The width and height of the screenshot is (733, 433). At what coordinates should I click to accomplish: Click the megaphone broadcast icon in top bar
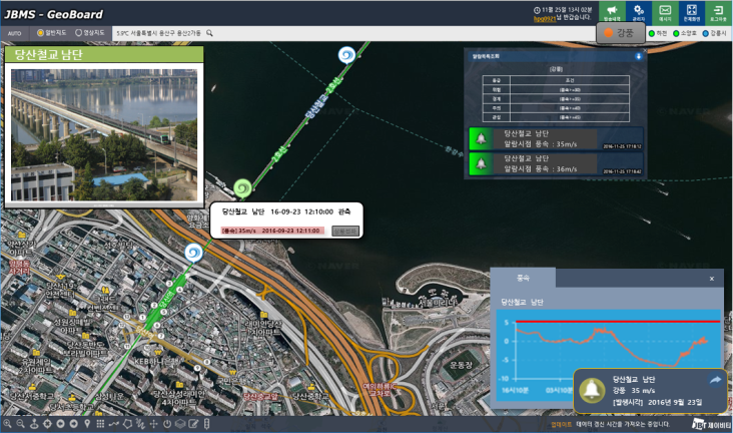(612, 12)
